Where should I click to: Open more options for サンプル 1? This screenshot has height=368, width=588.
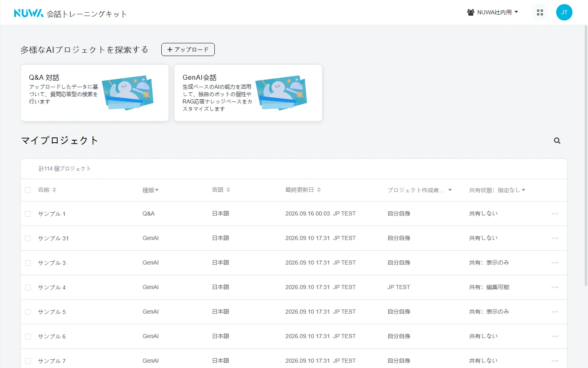555,214
